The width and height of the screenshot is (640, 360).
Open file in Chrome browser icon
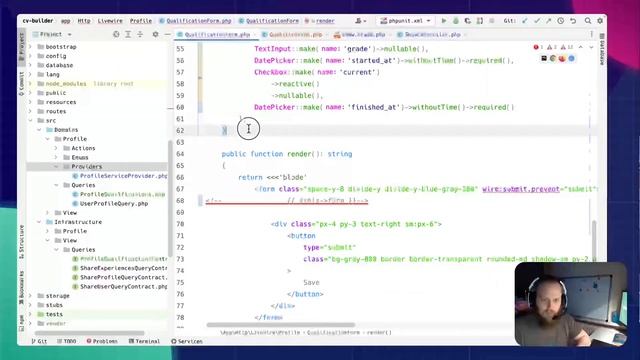[x=553, y=59]
